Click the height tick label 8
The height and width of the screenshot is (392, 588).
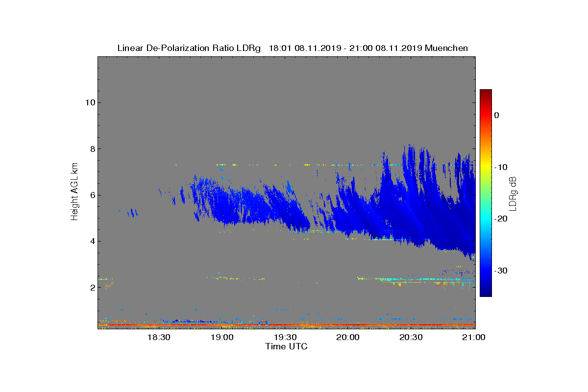click(x=92, y=149)
